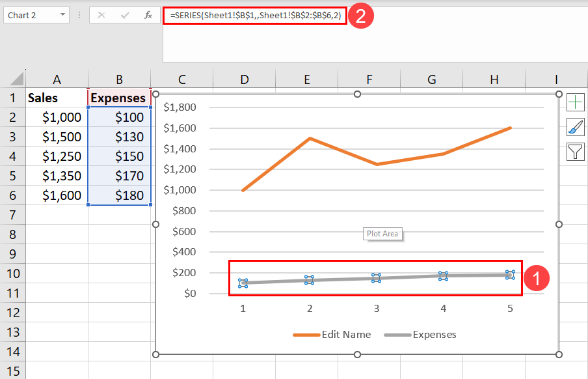
Task: Click the chart's top-middle sizing handle
Action: point(357,94)
